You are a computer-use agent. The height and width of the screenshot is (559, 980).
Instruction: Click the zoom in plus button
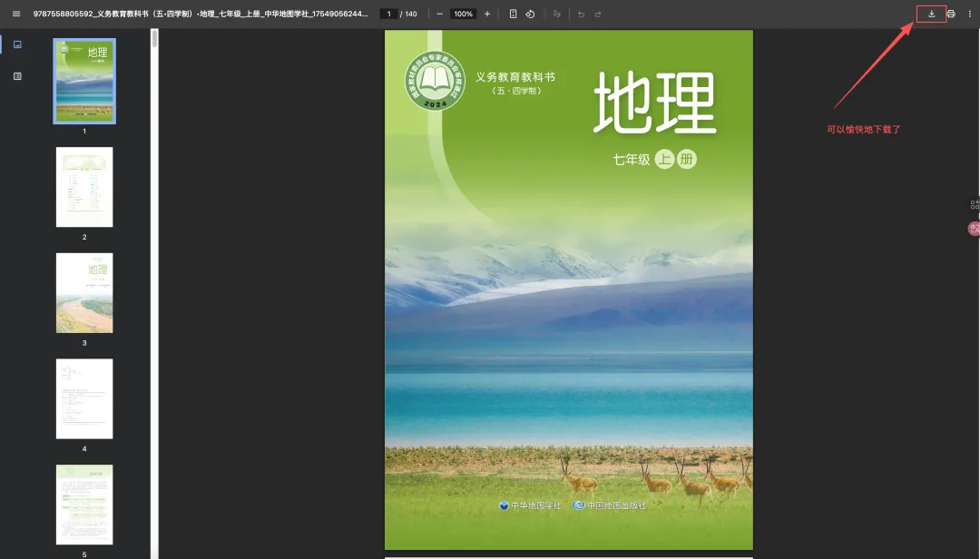(487, 14)
